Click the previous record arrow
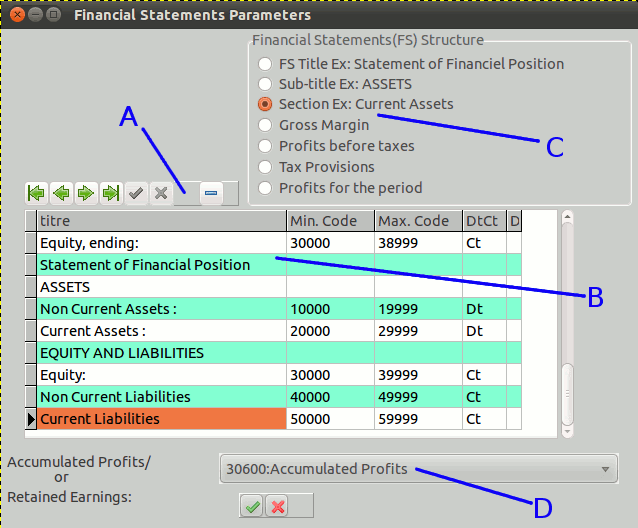 (x=62, y=193)
